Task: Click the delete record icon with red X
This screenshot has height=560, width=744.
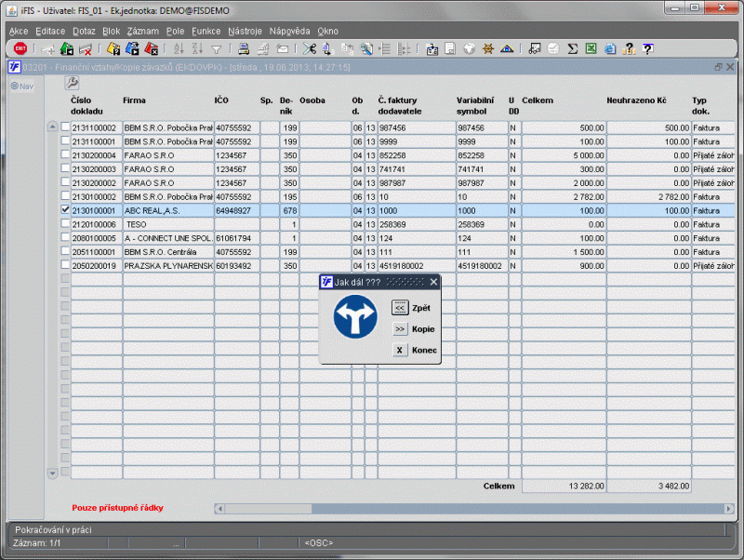Action: 86,48
